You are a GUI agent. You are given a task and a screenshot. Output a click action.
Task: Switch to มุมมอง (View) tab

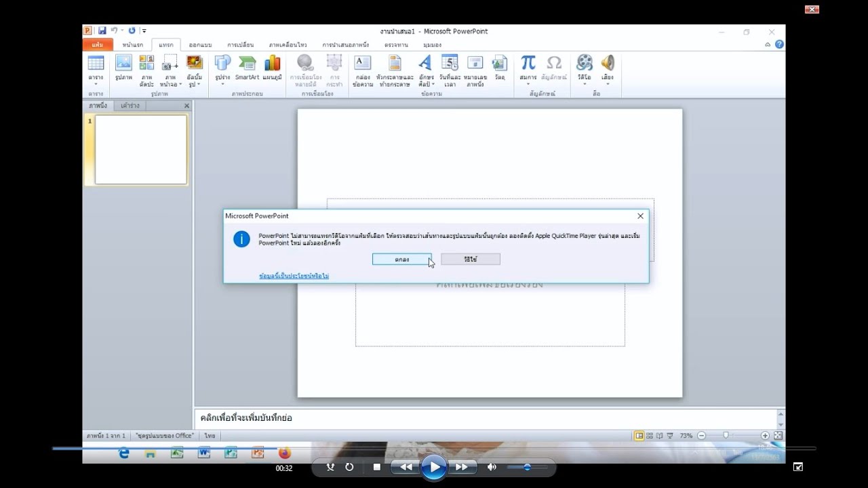(x=432, y=45)
